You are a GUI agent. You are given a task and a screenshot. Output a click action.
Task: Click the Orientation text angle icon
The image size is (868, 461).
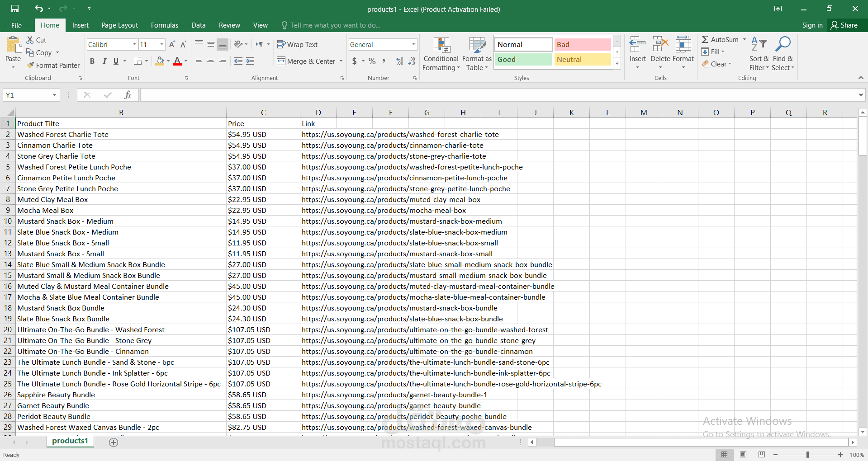238,44
